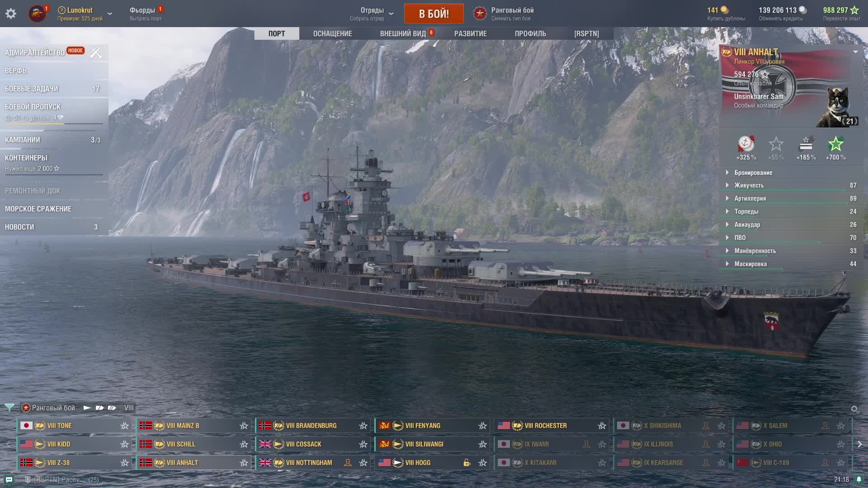Viewport: 868px width, 488px height.
Task: Click the +325% signal bonus icon
Action: coord(746,144)
